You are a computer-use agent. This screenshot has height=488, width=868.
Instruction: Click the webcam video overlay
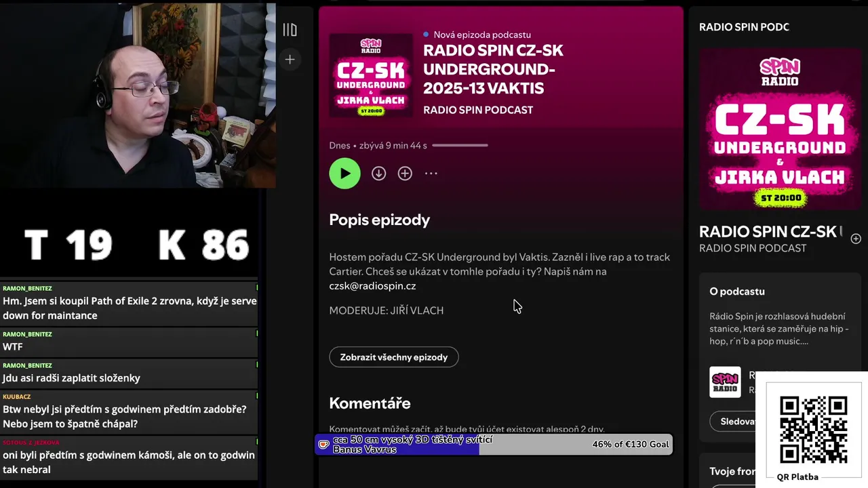tap(138, 96)
